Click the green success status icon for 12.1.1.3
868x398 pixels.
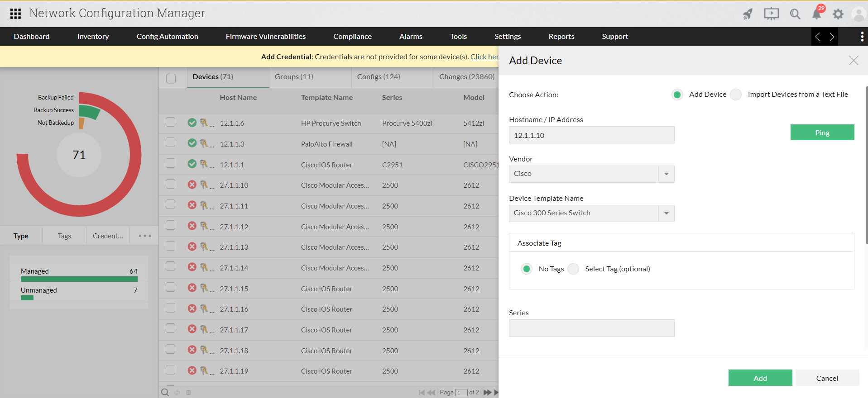pyautogui.click(x=192, y=143)
